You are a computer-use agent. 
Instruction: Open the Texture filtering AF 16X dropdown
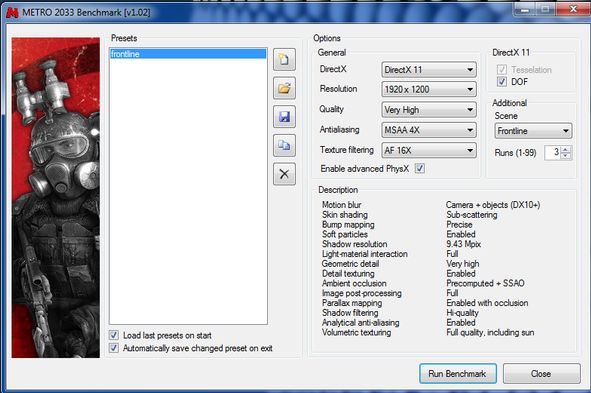429,150
